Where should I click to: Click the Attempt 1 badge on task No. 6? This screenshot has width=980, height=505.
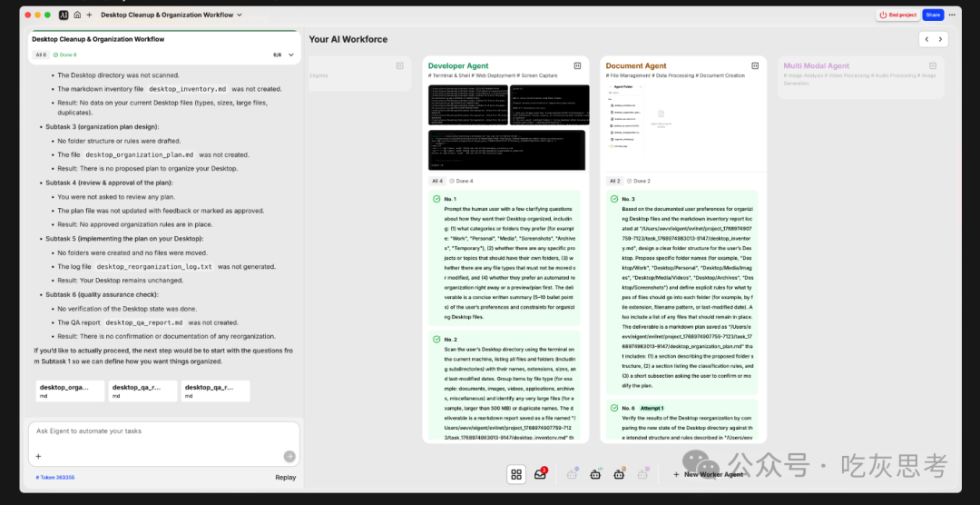[652, 408]
